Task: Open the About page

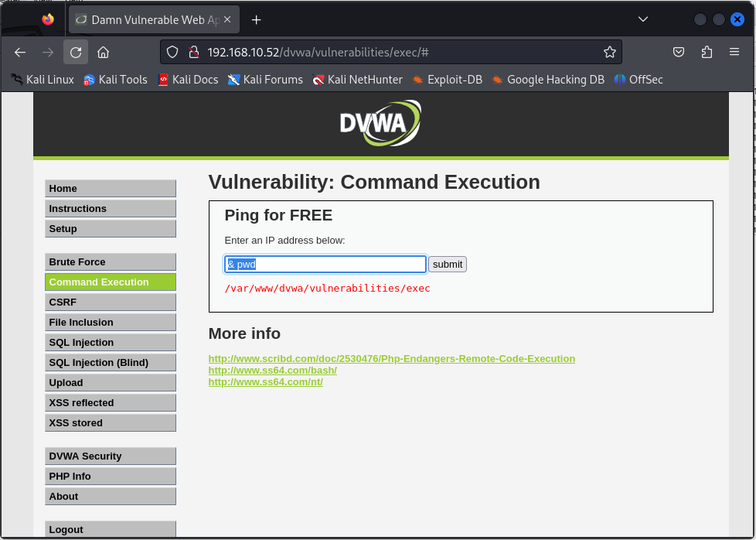Action: click(x=111, y=496)
